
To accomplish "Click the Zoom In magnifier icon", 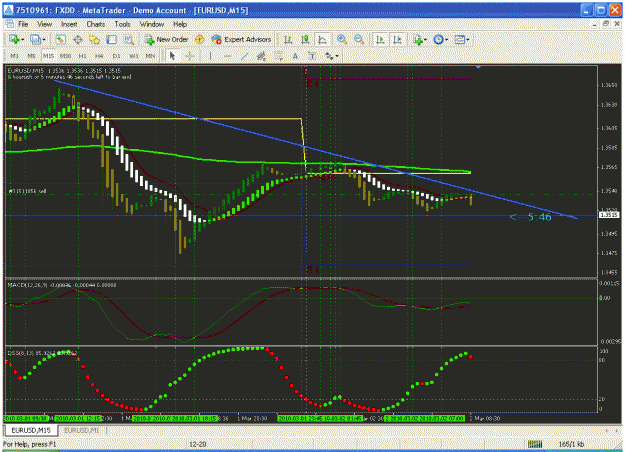I will [342, 39].
